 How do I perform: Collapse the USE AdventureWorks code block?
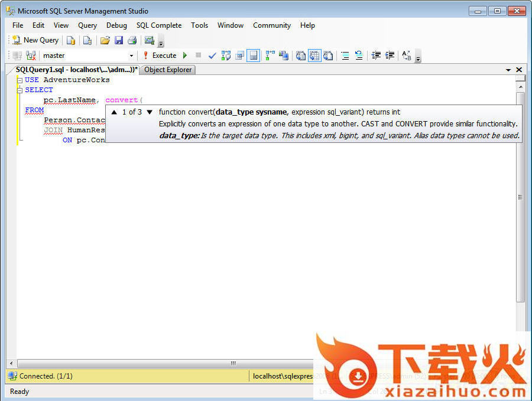pyautogui.click(x=20, y=80)
